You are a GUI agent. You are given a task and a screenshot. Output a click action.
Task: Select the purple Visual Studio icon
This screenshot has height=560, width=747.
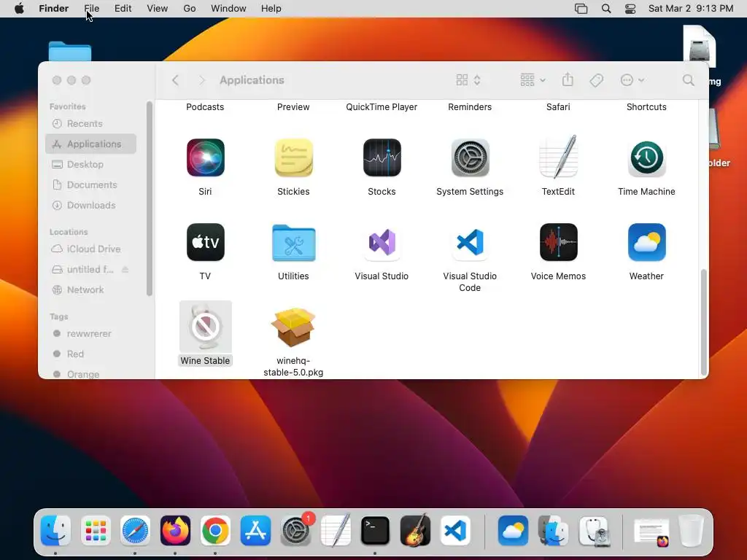tap(382, 242)
